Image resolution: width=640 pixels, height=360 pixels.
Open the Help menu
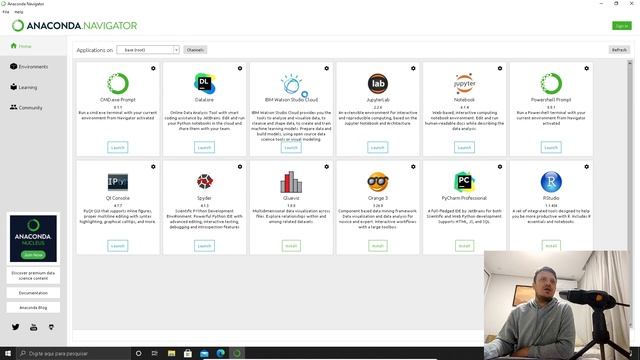click(x=19, y=12)
